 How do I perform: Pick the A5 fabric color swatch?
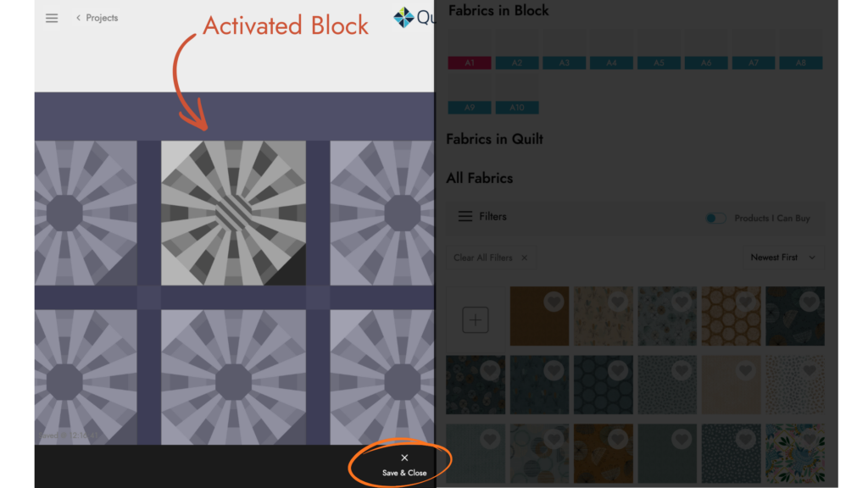(659, 63)
